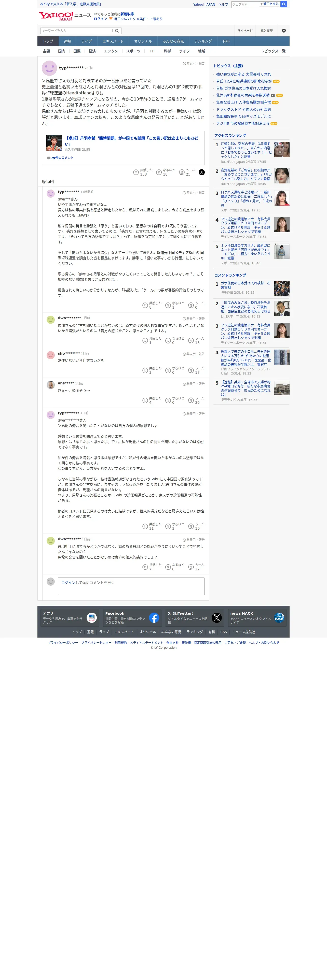Viewport: 327px width, 980px height.
Task: Select the トップ tab
Action: [x=48, y=41]
